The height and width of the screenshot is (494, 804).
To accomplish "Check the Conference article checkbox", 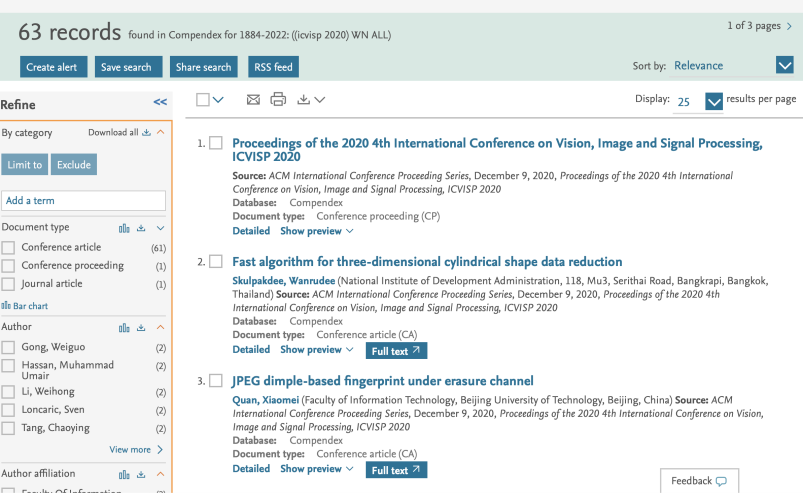I will [x=9, y=247].
